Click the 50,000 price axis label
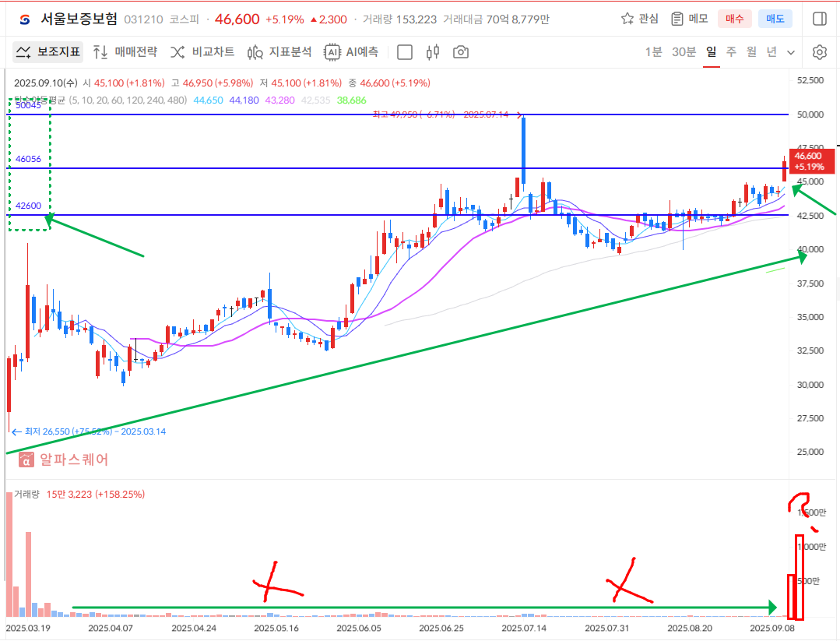 pyautogui.click(x=810, y=114)
